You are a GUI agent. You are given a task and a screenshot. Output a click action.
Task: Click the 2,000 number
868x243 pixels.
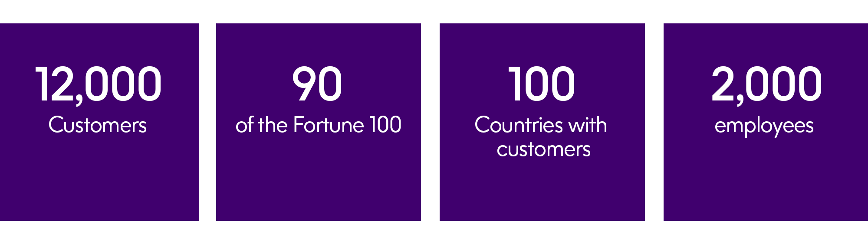766,85
